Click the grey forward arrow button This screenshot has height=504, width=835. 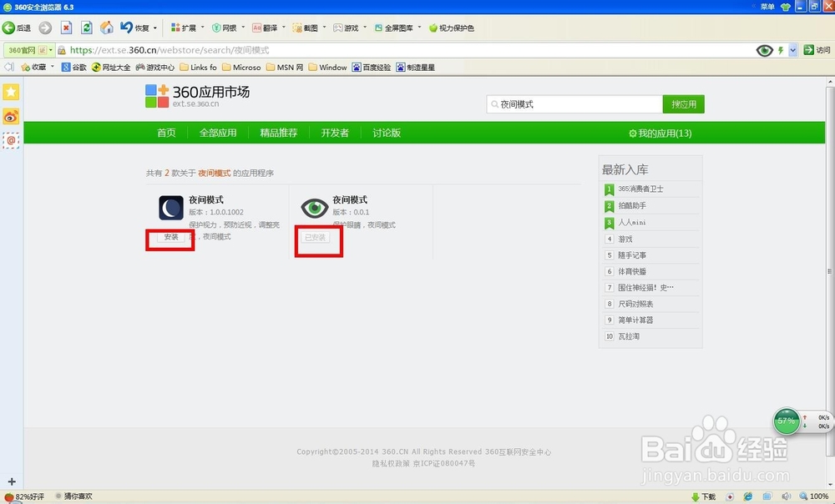(45, 28)
